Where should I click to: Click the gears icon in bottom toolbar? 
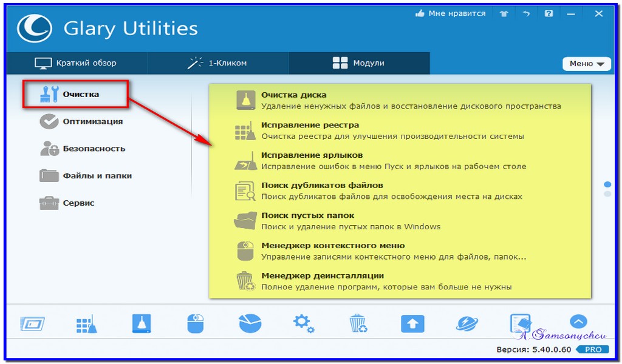coord(304,324)
